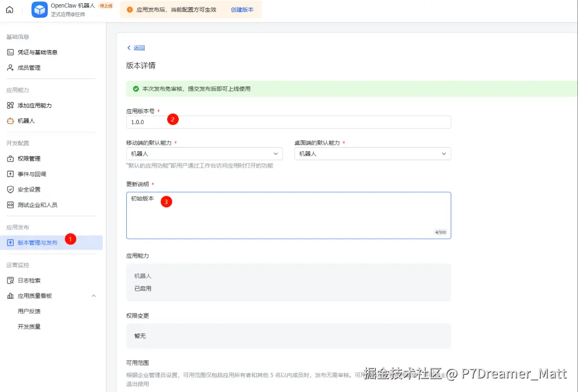The image size is (578, 392).
Task: Open 事件与回调 event and callback settings
Action: tap(33, 174)
